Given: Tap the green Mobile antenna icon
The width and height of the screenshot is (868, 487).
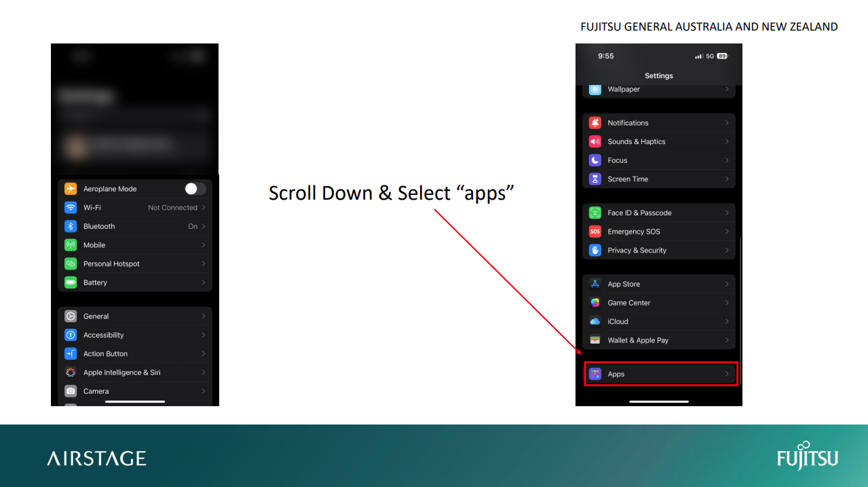Looking at the screenshot, I should 71,245.
